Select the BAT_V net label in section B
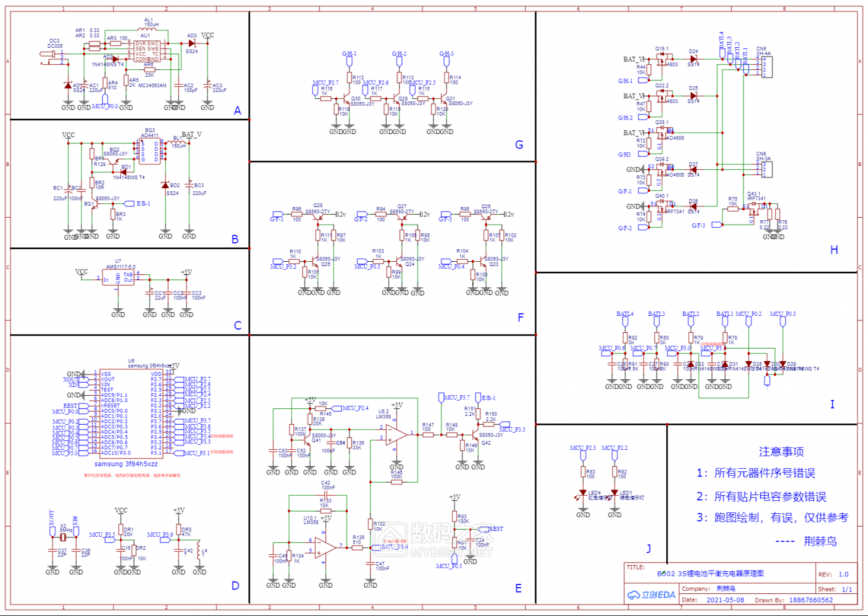This screenshot has width=868, height=616. pyautogui.click(x=192, y=135)
